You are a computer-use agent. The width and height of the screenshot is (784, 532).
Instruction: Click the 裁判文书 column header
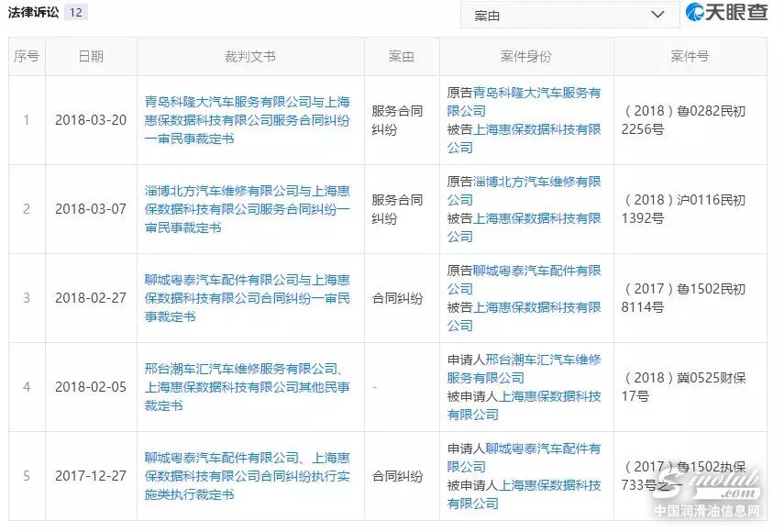coord(249,57)
